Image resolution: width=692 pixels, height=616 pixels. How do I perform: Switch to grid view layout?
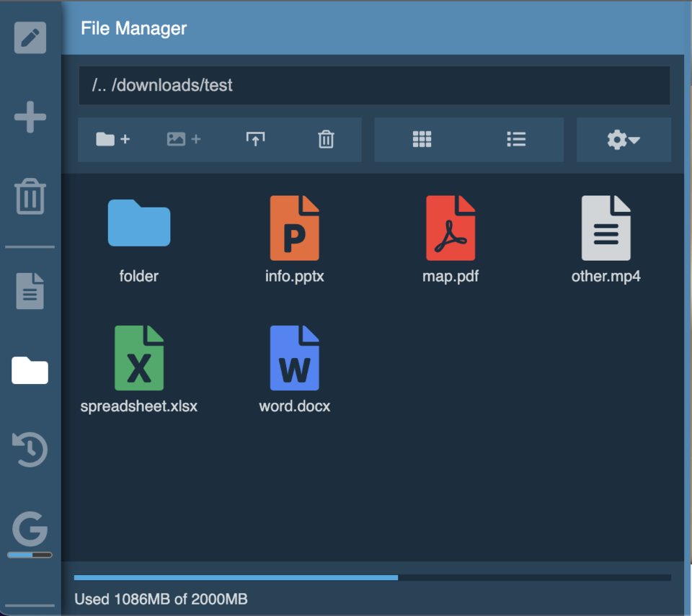click(422, 139)
